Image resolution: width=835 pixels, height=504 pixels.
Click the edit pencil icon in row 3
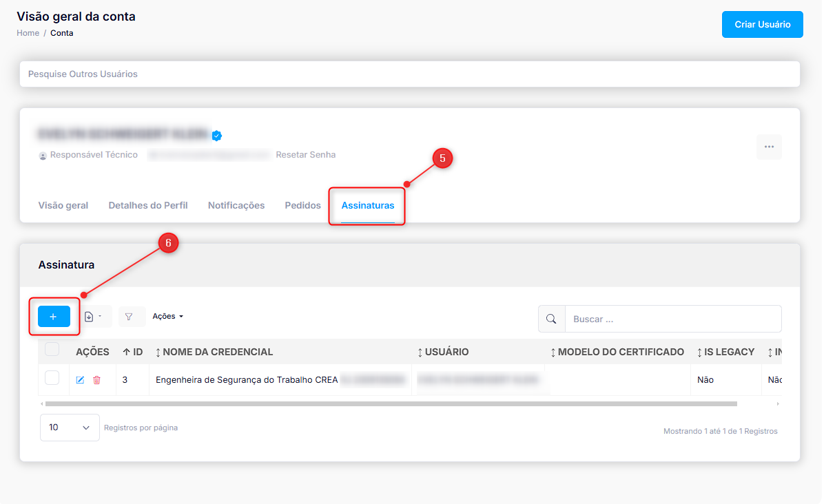80,380
